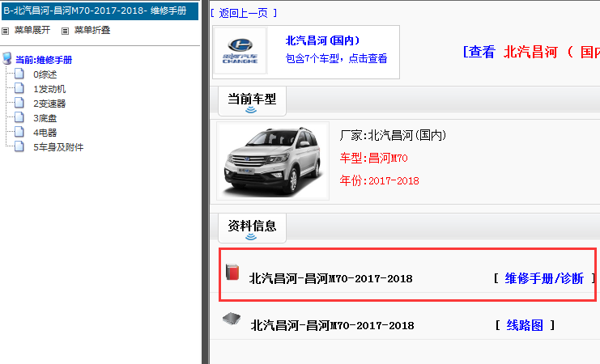Open the 1发动机 tree item
600x364 pixels.
(x=49, y=89)
